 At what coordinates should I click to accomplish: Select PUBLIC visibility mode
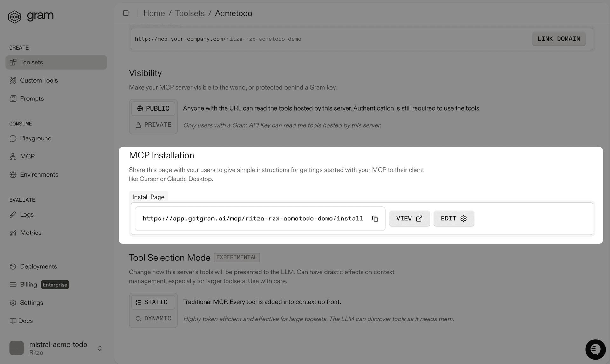click(x=153, y=108)
